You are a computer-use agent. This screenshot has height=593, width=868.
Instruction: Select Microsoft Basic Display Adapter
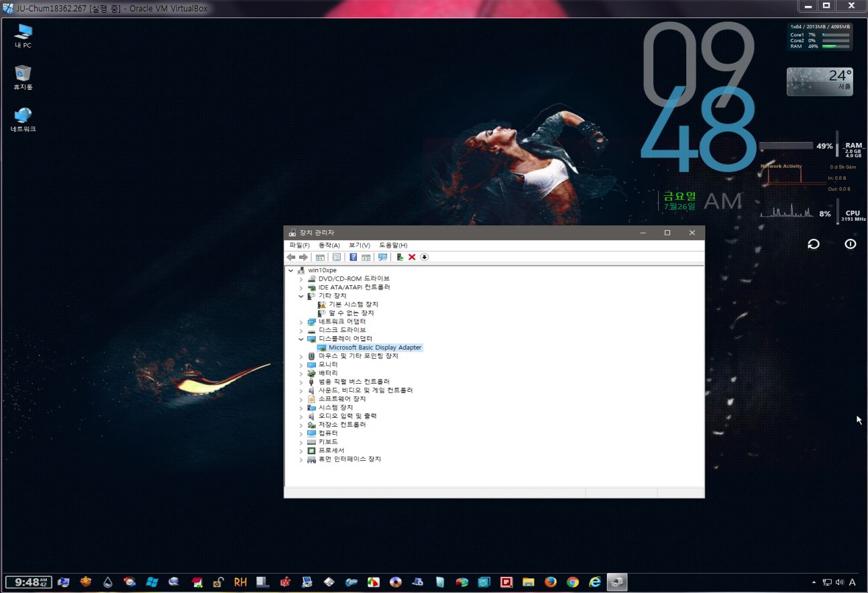[375, 347]
